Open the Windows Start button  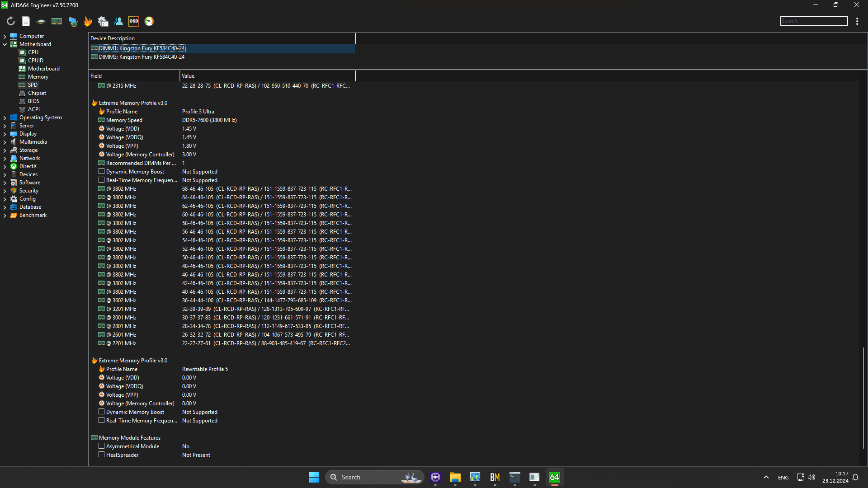[x=314, y=477]
